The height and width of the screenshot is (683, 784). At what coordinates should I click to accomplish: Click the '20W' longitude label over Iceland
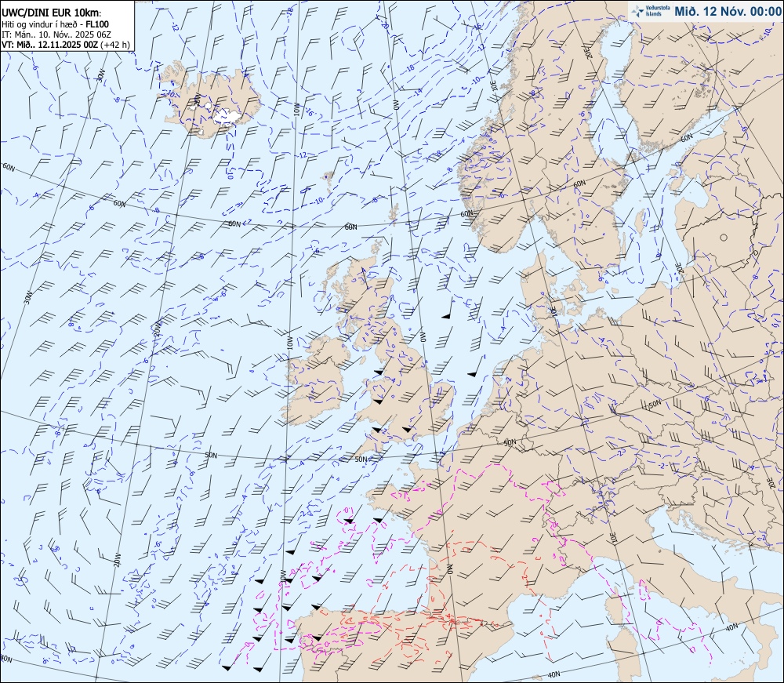197,100
